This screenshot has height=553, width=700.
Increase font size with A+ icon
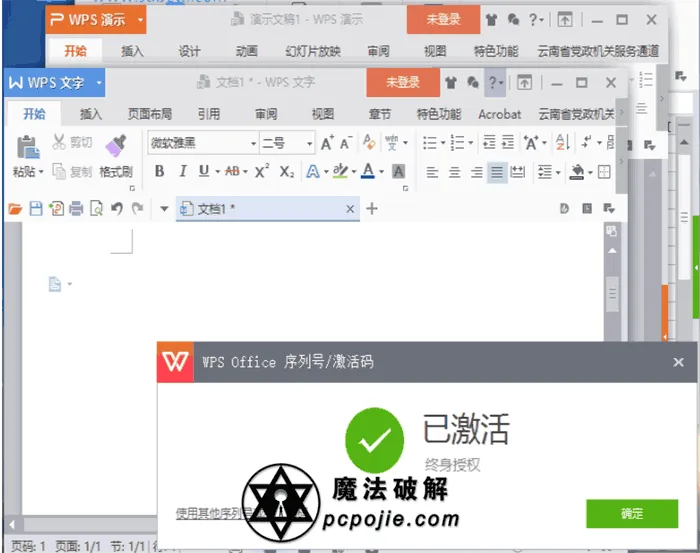327,143
